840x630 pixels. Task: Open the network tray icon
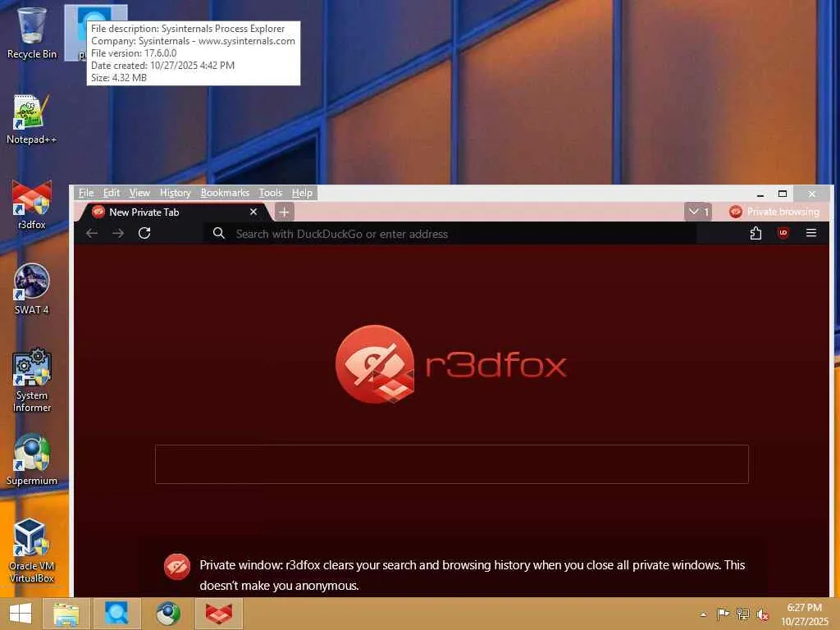coord(743,614)
